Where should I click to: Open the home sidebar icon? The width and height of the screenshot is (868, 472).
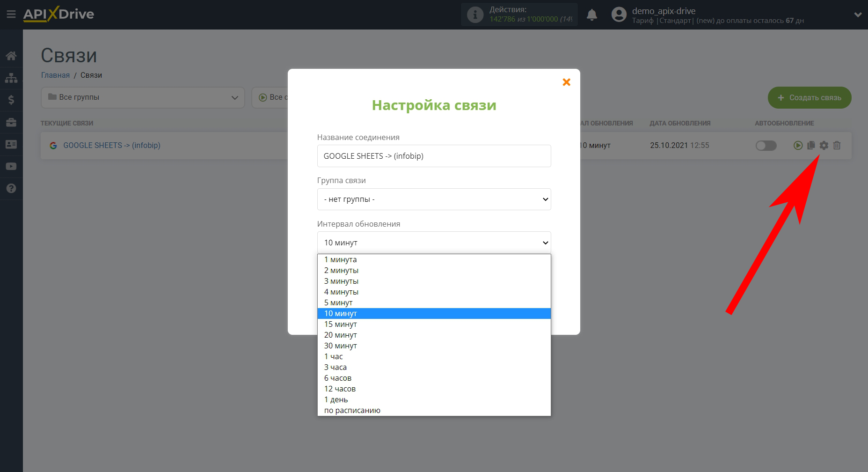coord(11,56)
